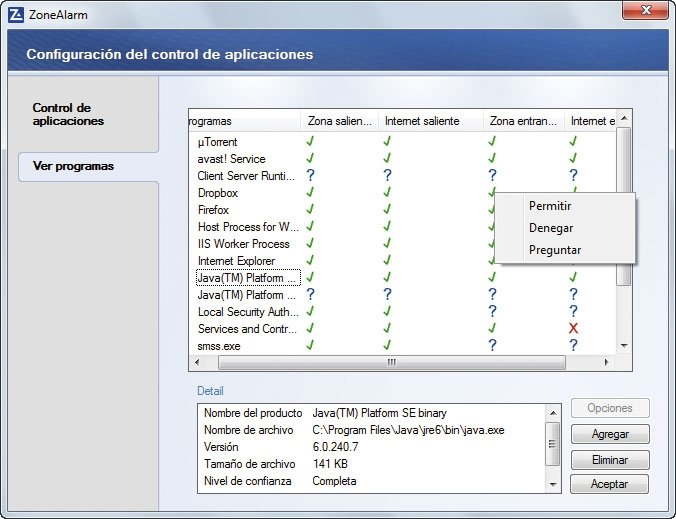The height and width of the screenshot is (519, 676).
Task: Click ZoneAlarm logo icon in title bar
Action: click(x=16, y=15)
